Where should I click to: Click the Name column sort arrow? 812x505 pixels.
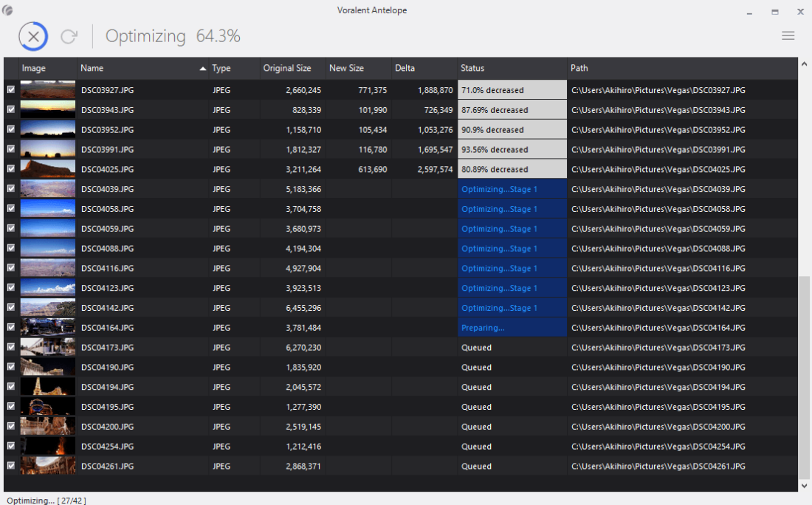(x=203, y=69)
